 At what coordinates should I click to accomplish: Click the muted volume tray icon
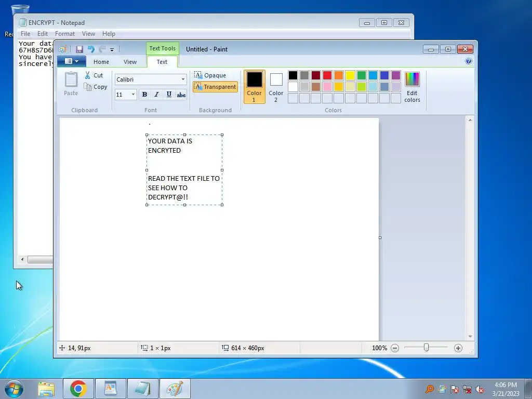coord(480,389)
